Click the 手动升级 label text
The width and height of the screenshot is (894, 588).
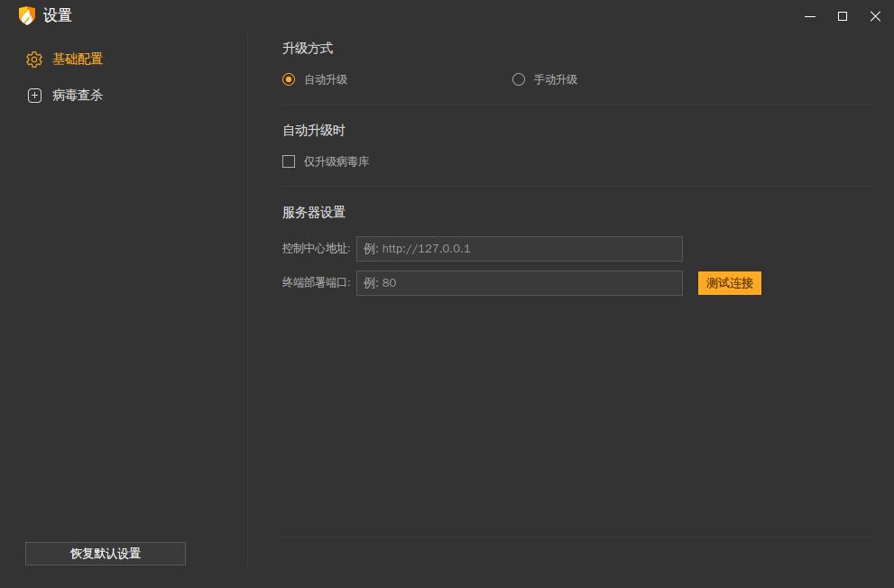point(554,79)
